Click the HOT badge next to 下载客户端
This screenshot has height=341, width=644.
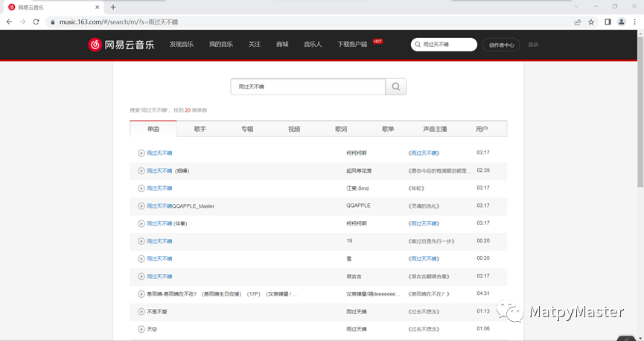click(x=378, y=42)
